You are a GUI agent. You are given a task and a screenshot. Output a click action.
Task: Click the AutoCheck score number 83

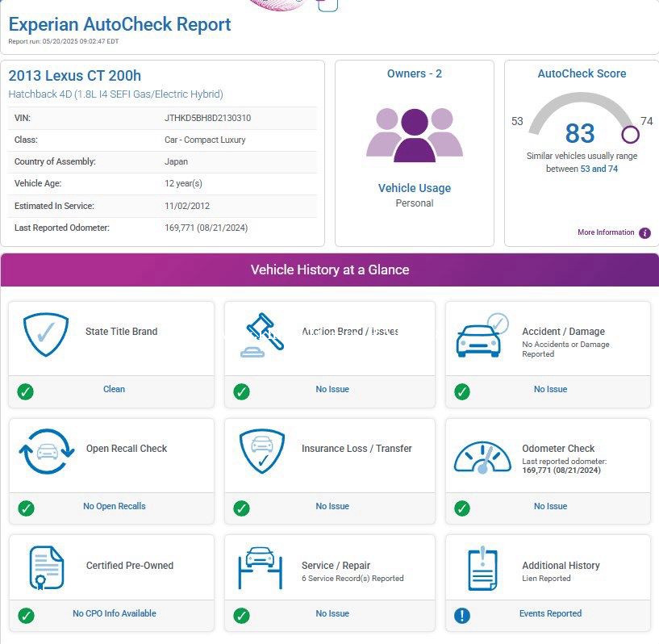click(580, 133)
